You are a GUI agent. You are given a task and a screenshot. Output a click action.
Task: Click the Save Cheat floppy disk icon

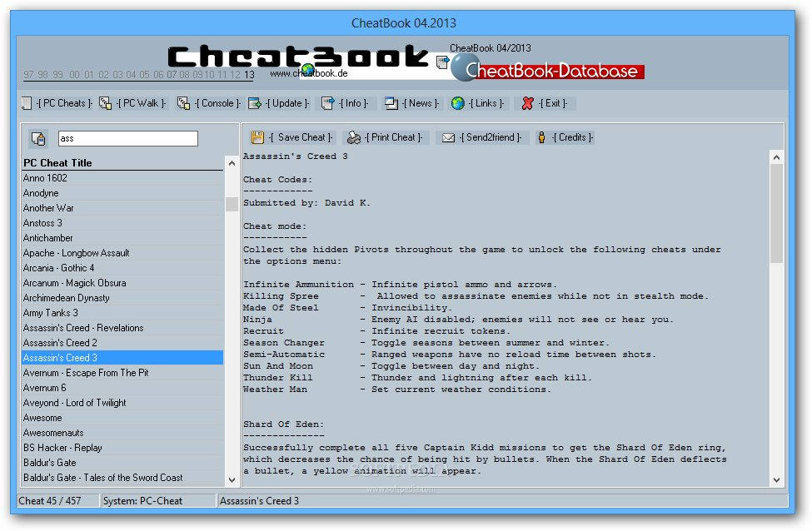click(257, 137)
